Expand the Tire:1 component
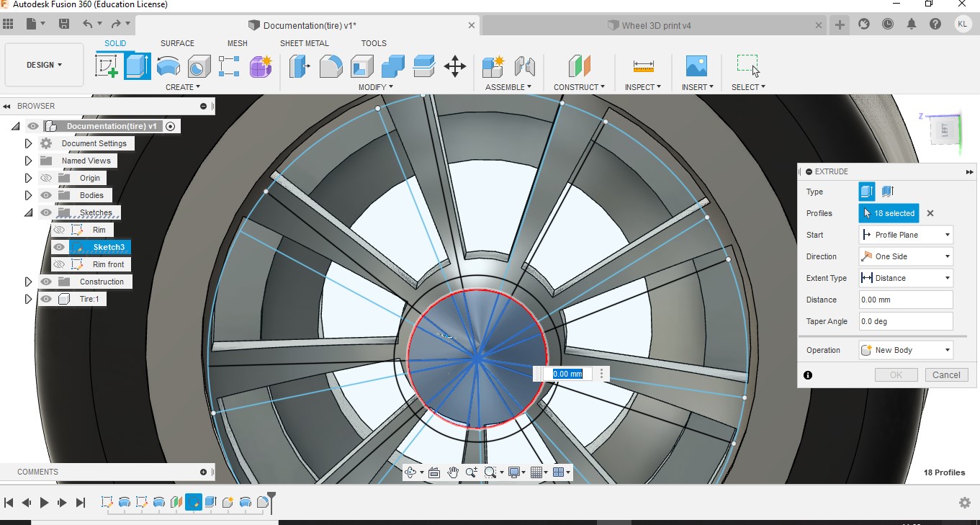The image size is (980, 525). pyautogui.click(x=29, y=299)
